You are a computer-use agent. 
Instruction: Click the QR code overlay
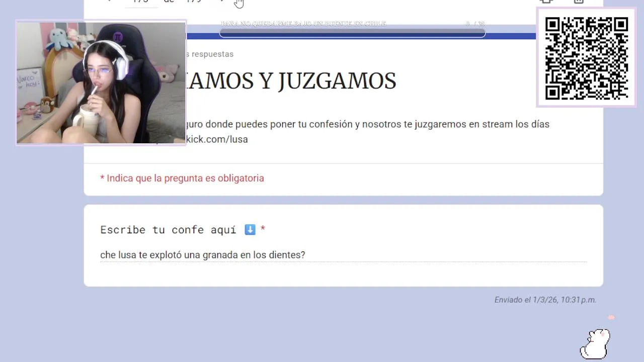[x=587, y=58]
